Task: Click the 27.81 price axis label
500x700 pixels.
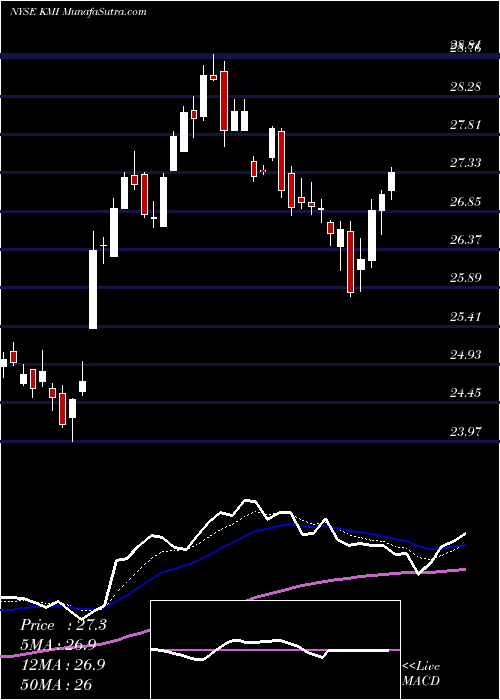Action: [466, 125]
